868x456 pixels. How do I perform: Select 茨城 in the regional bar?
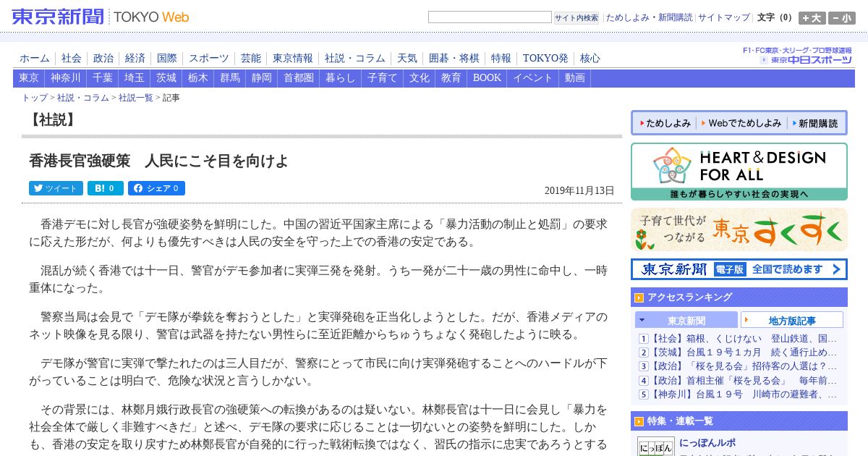pos(166,78)
